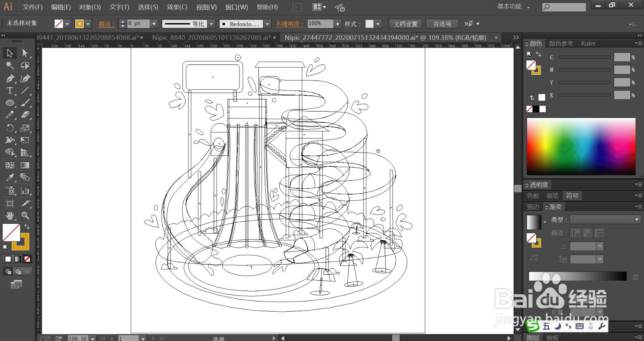
Task: Switch to Nipic_8840 document tab
Action: pos(211,37)
